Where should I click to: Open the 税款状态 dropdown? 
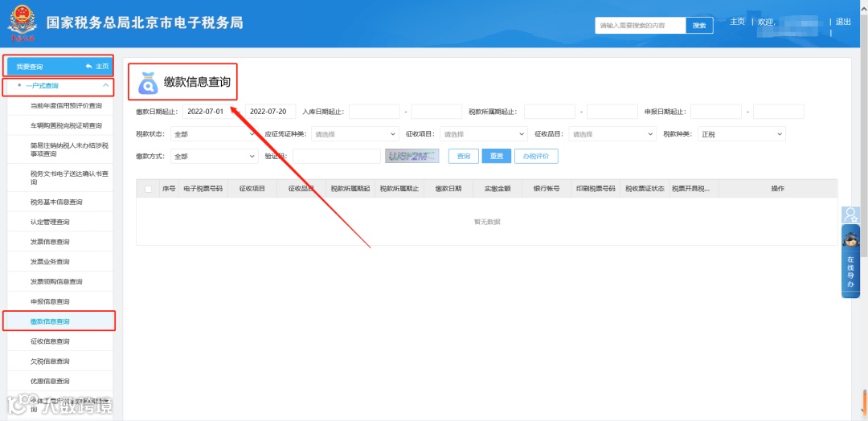[214, 134]
